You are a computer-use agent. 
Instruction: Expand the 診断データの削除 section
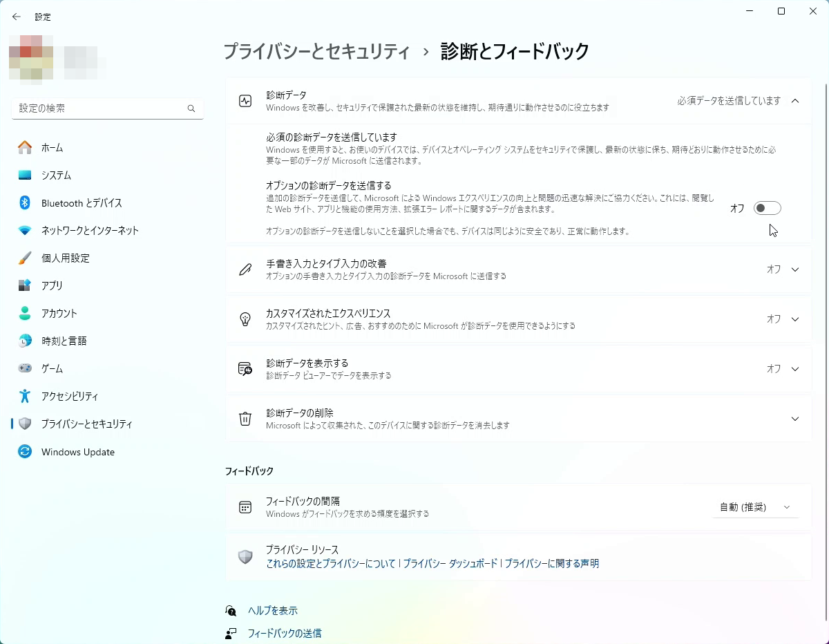coord(794,418)
